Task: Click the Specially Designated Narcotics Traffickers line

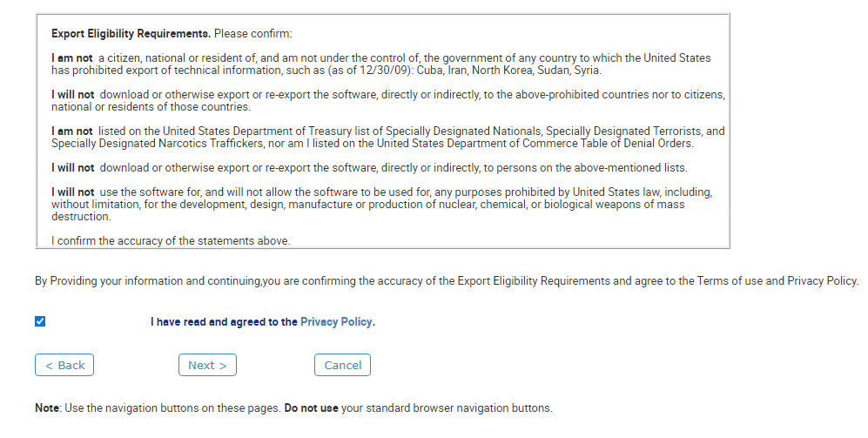Action: 373,144
